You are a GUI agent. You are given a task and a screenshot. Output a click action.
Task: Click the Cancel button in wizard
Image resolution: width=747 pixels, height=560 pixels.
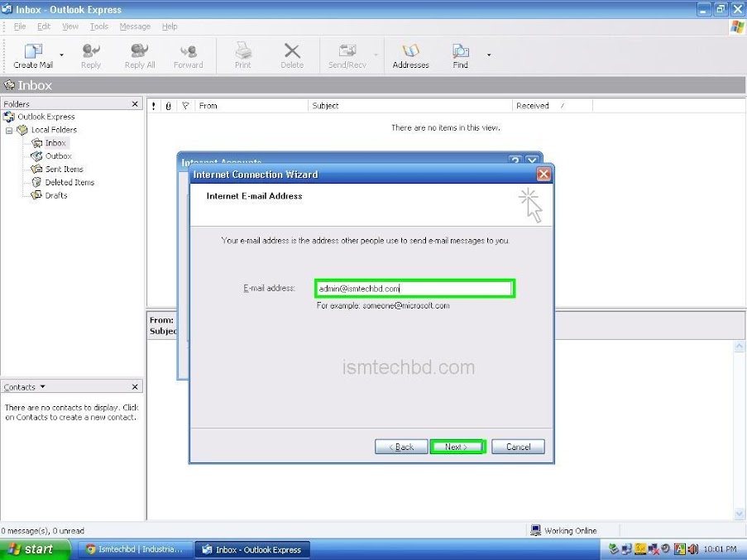click(518, 447)
